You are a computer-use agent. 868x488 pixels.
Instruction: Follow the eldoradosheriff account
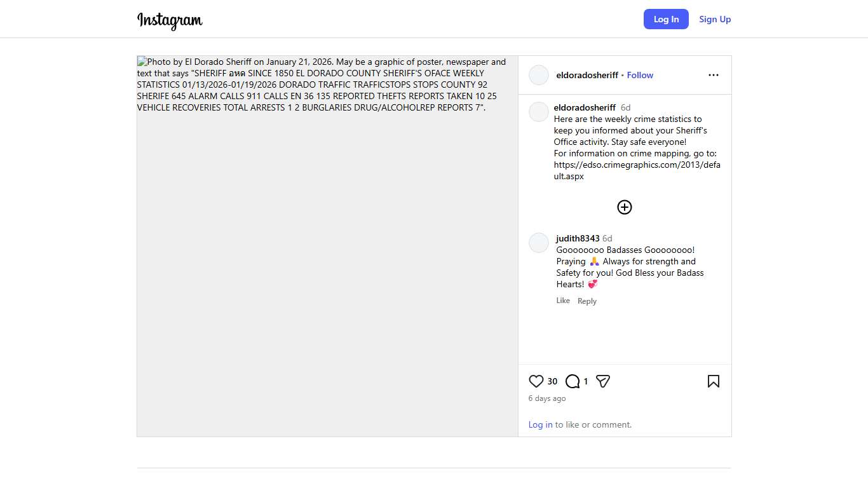click(x=640, y=75)
